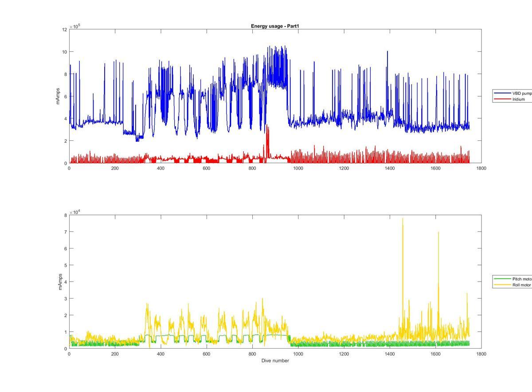Click the chart title "Energy usage - Part1"
Screen dimensions: 532x392
pyautogui.click(x=275, y=26)
